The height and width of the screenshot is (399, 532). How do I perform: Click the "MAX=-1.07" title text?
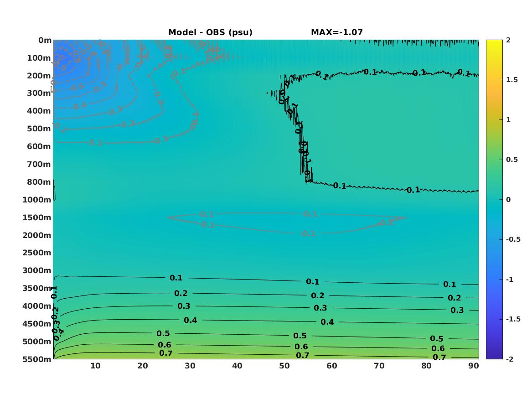337,32
